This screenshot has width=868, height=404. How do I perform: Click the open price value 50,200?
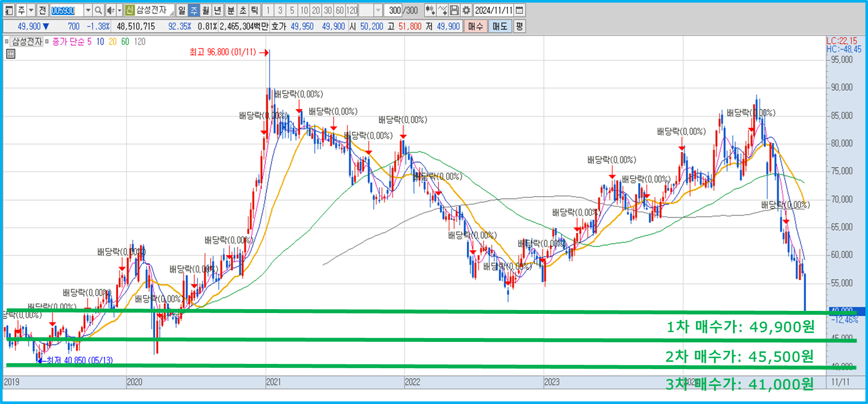(371, 26)
